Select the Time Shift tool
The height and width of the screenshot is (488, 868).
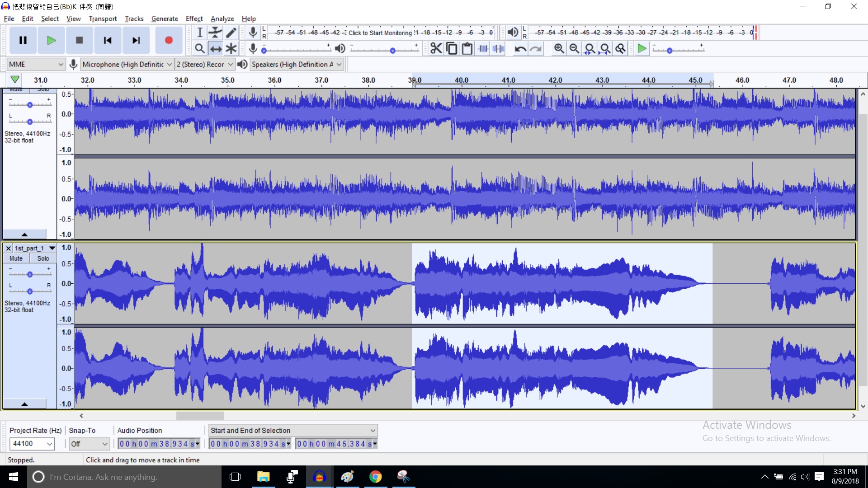tap(215, 48)
